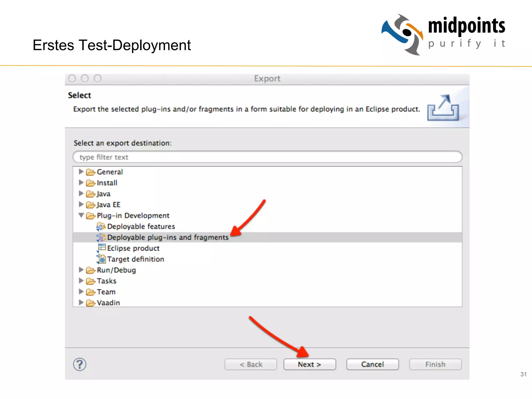Expand the General folder triangle

click(x=81, y=172)
